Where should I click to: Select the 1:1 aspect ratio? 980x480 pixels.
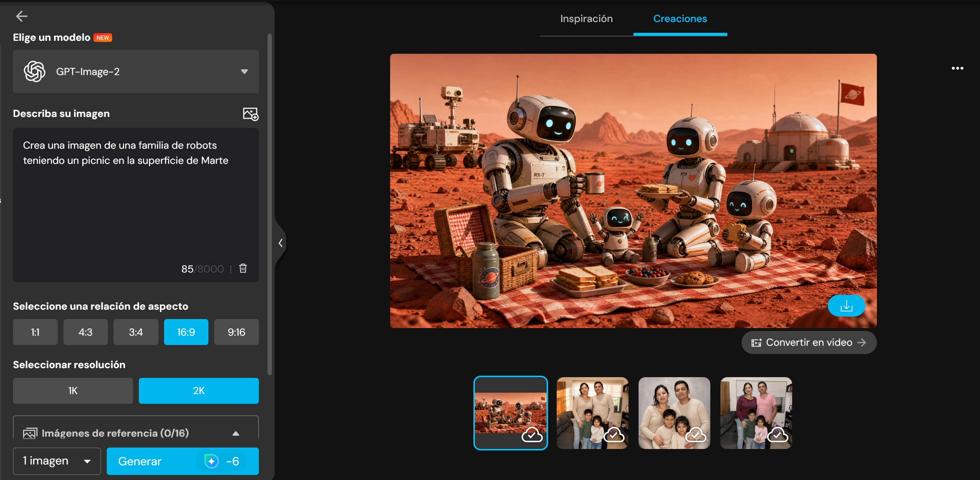click(35, 332)
